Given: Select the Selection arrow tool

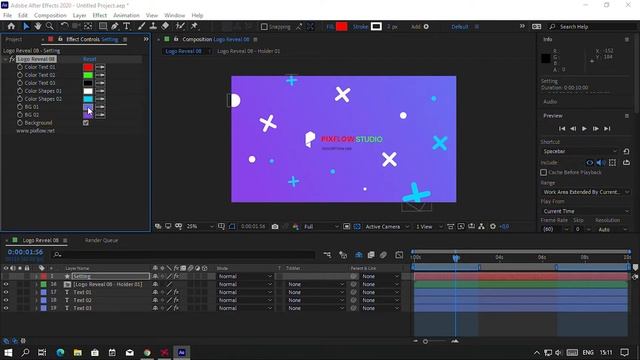Looking at the screenshot, I should coord(26,26).
